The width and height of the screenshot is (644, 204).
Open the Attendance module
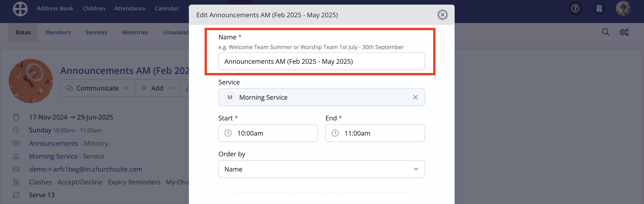pyautogui.click(x=130, y=9)
